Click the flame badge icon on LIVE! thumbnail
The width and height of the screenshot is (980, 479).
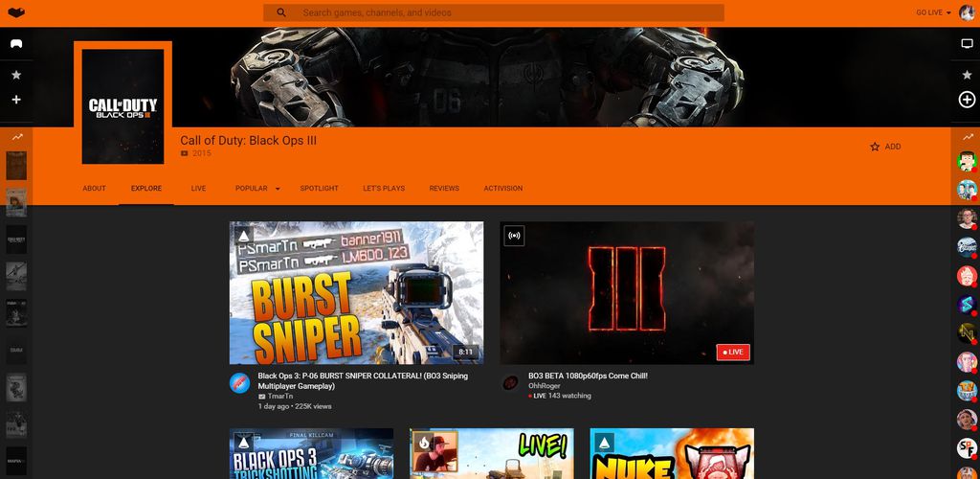424,443
